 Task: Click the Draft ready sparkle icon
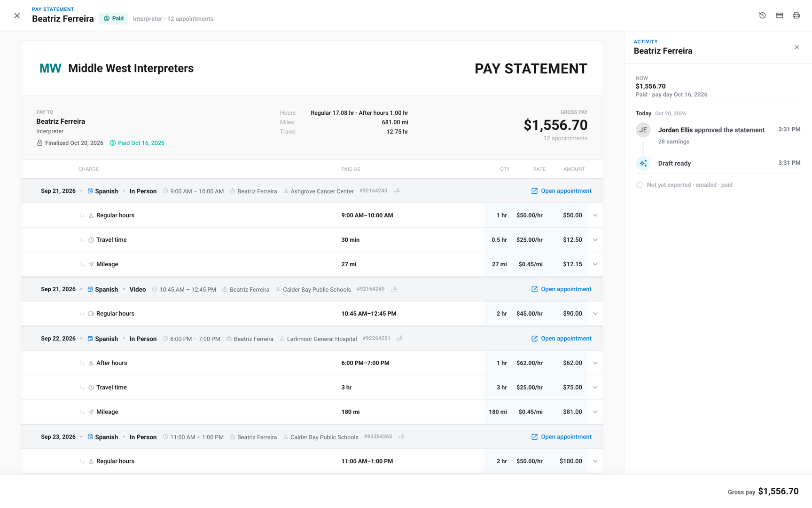[643, 163]
